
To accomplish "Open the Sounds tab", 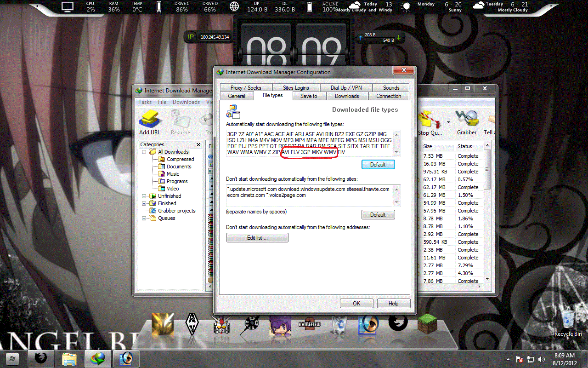I will tap(391, 87).
